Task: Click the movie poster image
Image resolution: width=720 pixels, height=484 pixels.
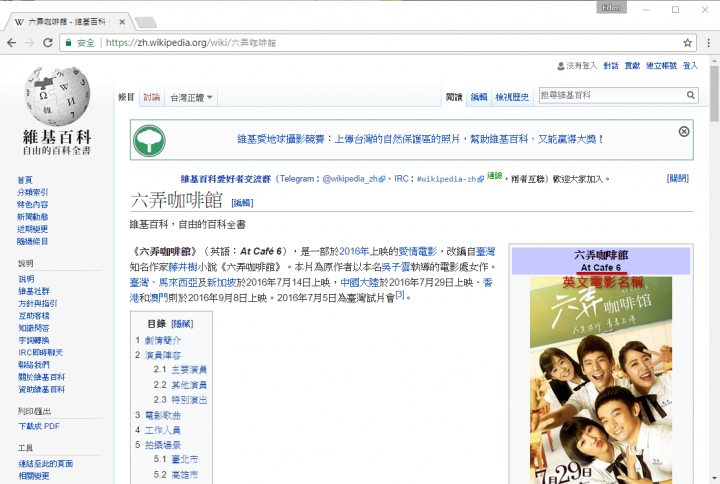Action: 601,380
